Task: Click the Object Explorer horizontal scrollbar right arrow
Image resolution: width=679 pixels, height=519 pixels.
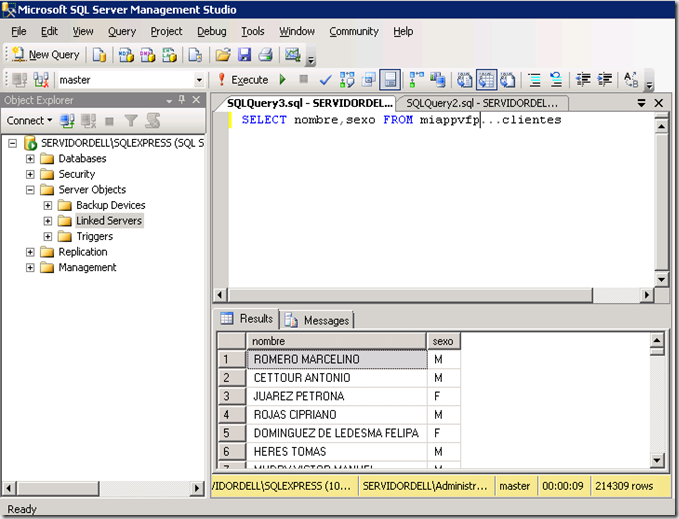Action: click(197, 488)
